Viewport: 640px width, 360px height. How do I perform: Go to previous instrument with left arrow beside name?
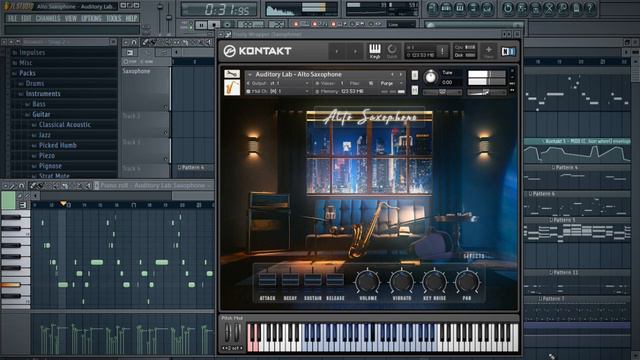coord(392,74)
